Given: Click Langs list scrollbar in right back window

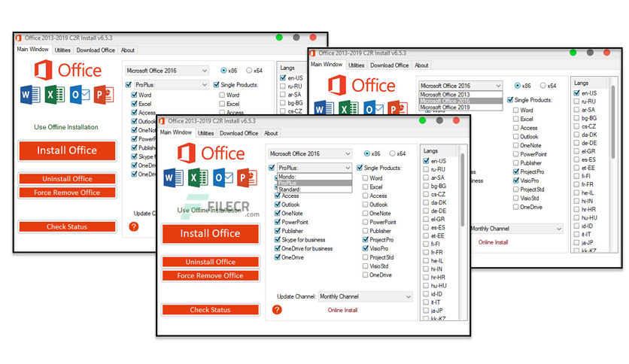Looking at the screenshot, I should 613,123.
